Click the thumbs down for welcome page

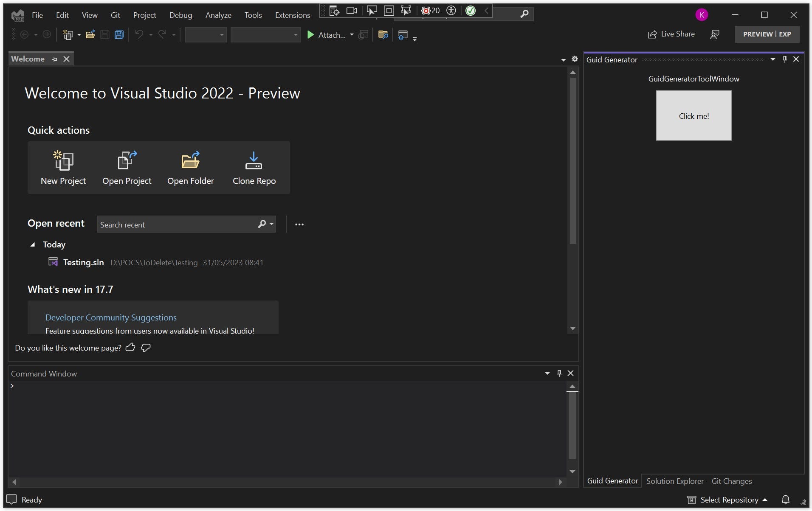pyautogui.click(x=146, y=348)
